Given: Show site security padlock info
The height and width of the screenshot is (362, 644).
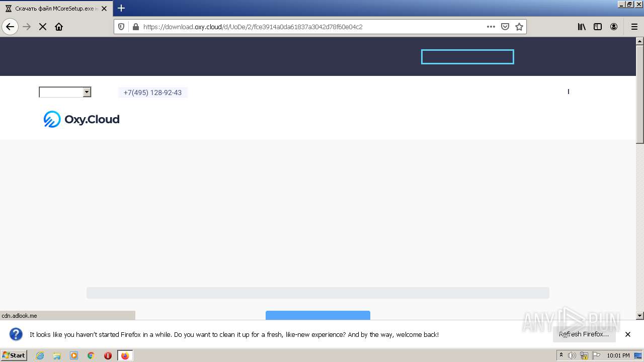Looking at the screenshot, I should 135,27.
